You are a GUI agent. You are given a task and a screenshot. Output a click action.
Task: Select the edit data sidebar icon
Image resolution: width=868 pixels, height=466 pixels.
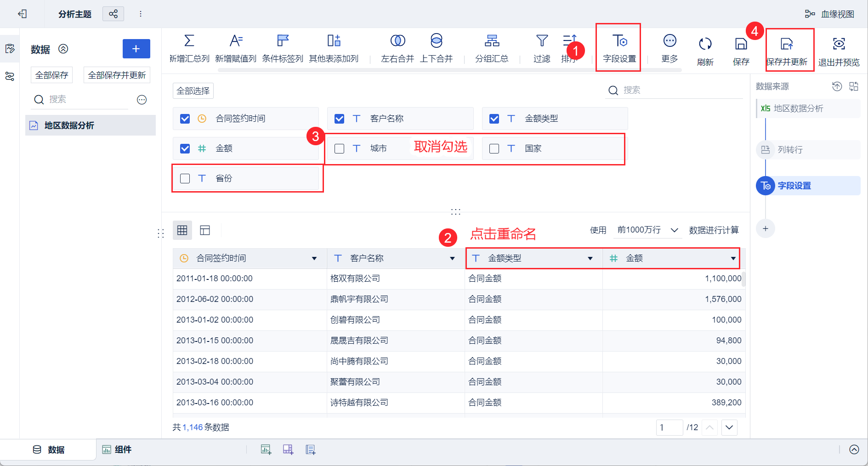pos(10,49)
